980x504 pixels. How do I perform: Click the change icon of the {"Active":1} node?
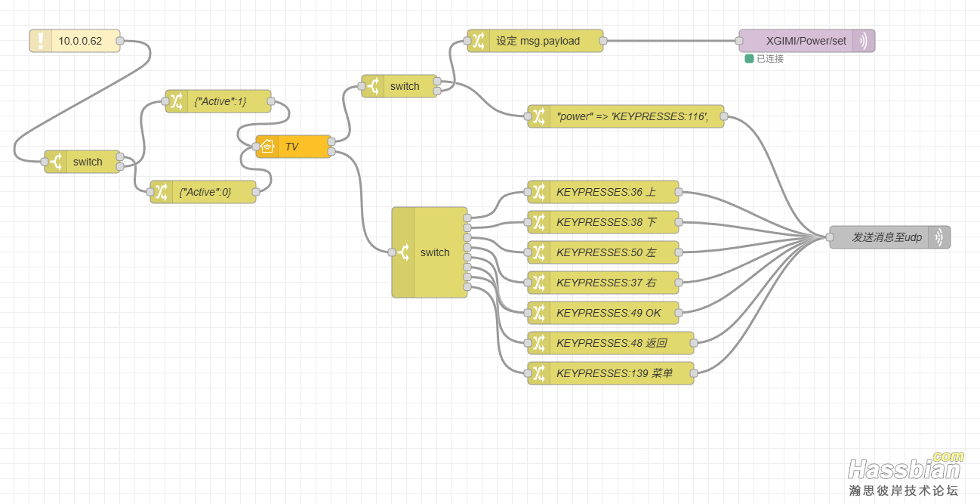click(x=177, y=101)
